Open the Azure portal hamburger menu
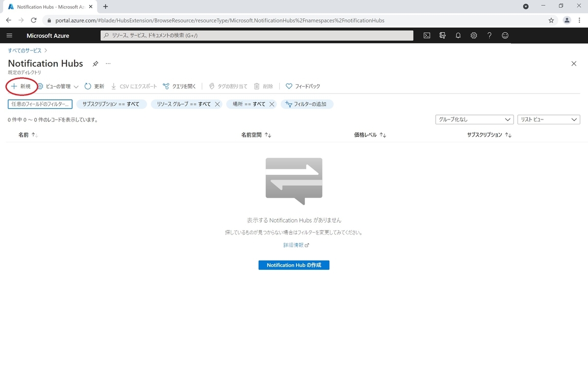588x375 pixels. click(9, 35)
